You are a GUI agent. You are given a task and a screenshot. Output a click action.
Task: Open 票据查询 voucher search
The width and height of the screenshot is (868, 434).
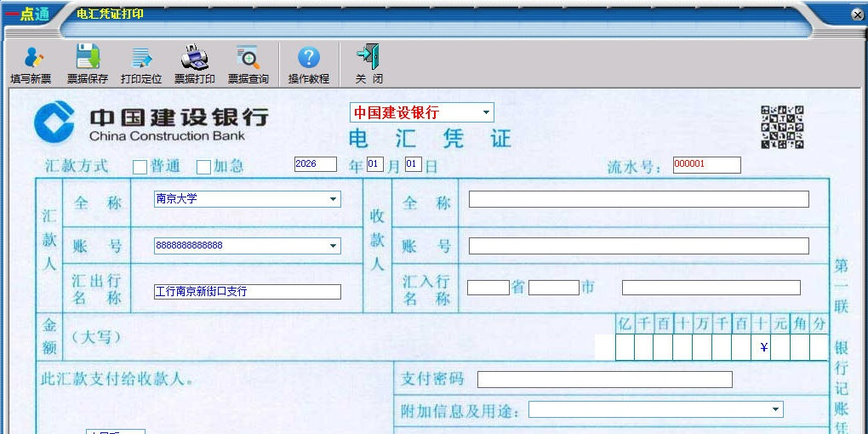point(248,64)
